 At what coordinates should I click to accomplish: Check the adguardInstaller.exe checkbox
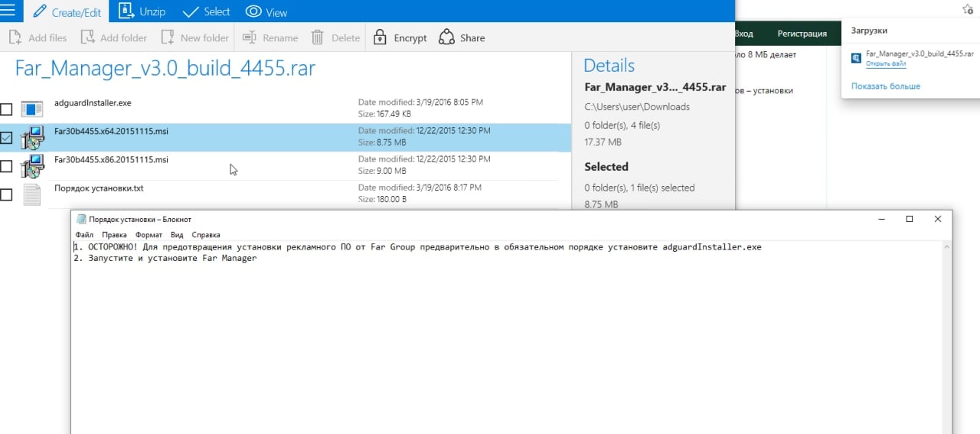[6, 109]
